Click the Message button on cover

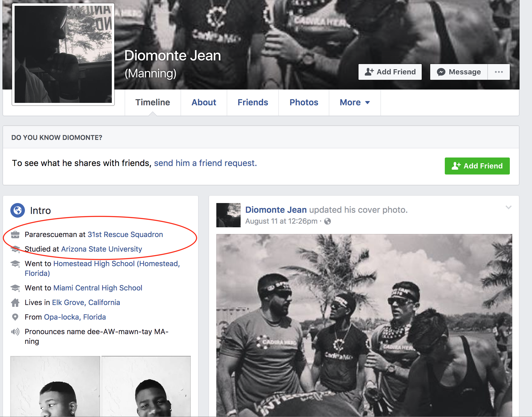(x=459, y=72)
